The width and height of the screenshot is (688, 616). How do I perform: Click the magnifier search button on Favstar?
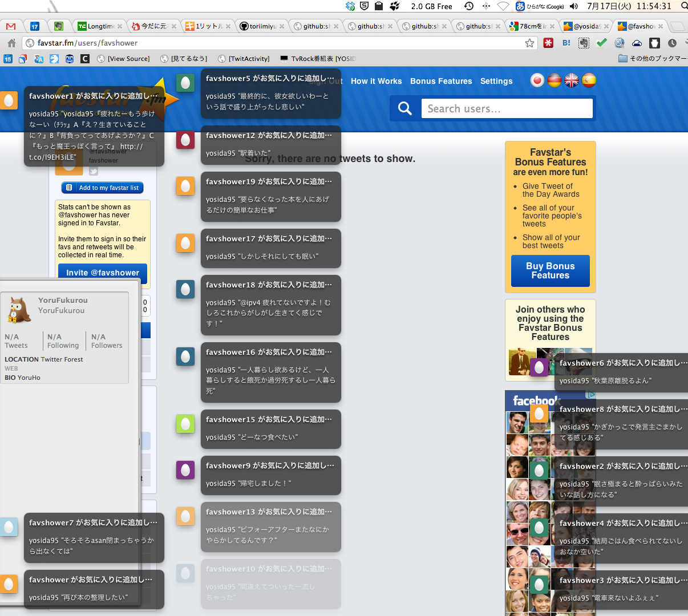point(405,108)
